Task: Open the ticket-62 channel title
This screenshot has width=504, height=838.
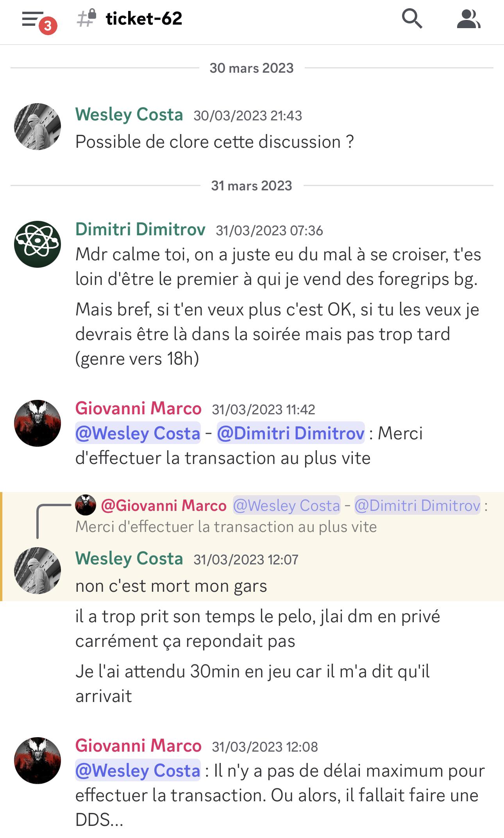Action: (144, 18)
